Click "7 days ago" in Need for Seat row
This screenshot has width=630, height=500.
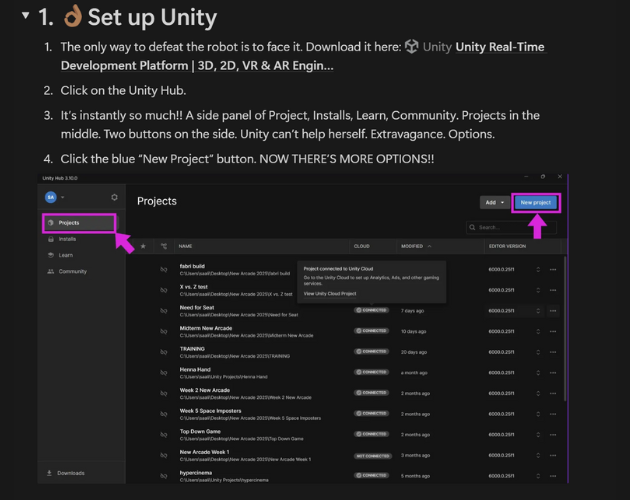(x=412, y=311)
